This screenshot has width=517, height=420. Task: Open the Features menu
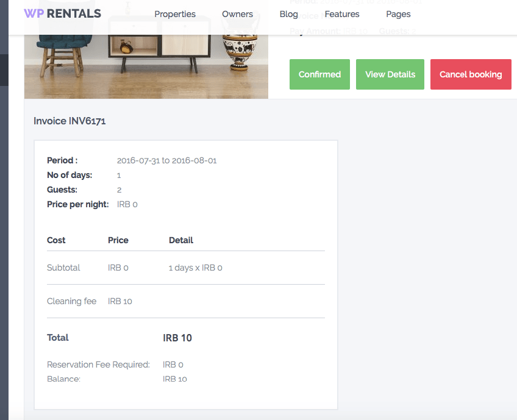(x=342, y=14)
